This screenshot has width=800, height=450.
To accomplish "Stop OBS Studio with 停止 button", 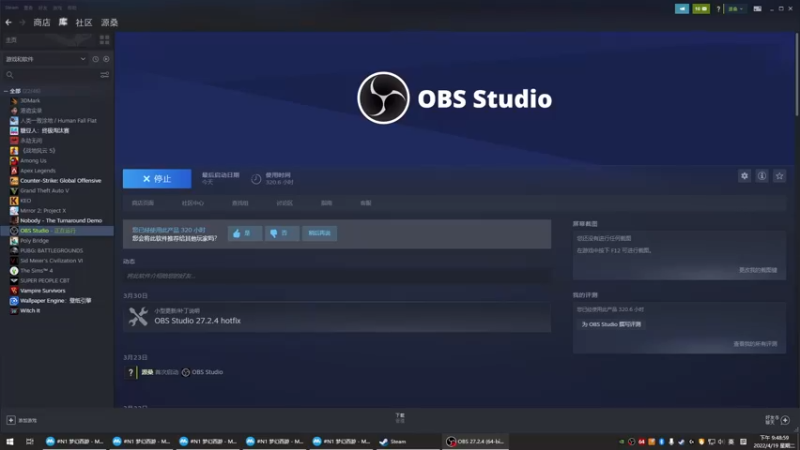I will click(157, 179).
